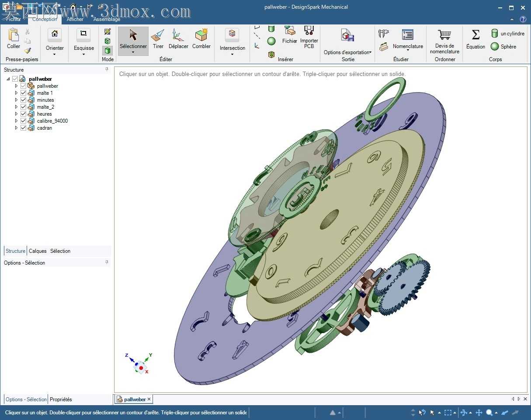The image size is (531, 420).
Task: Click the zoom magnifier icon in status bar
Action: point(489,413)
